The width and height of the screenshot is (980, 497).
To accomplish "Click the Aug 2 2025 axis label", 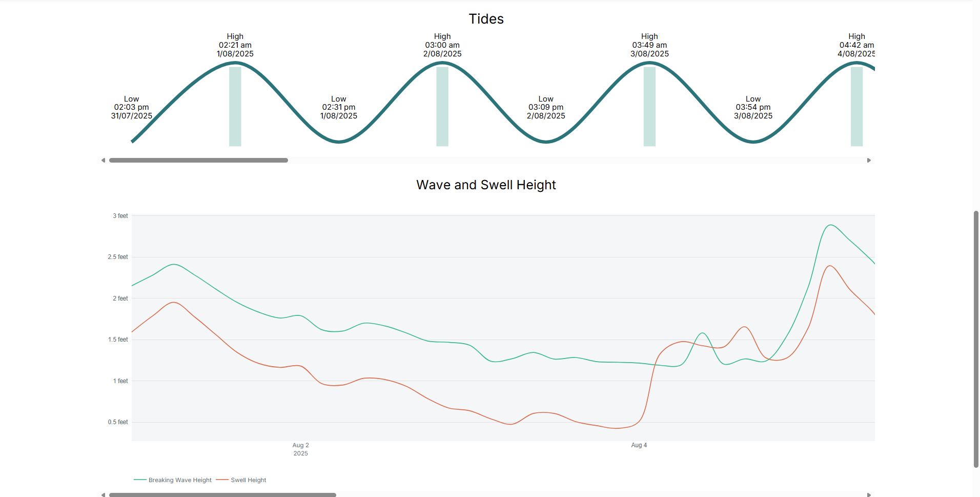I will pos(300,449).
